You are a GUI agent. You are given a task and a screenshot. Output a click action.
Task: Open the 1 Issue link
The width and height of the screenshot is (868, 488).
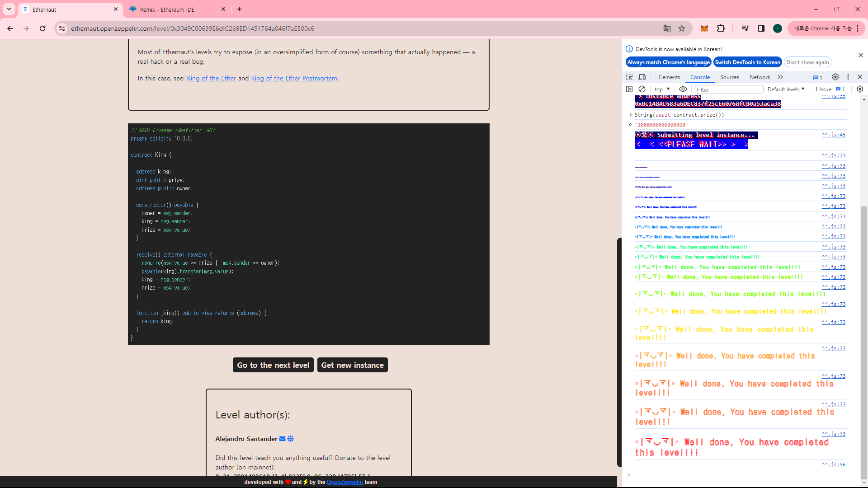point(830,89)
